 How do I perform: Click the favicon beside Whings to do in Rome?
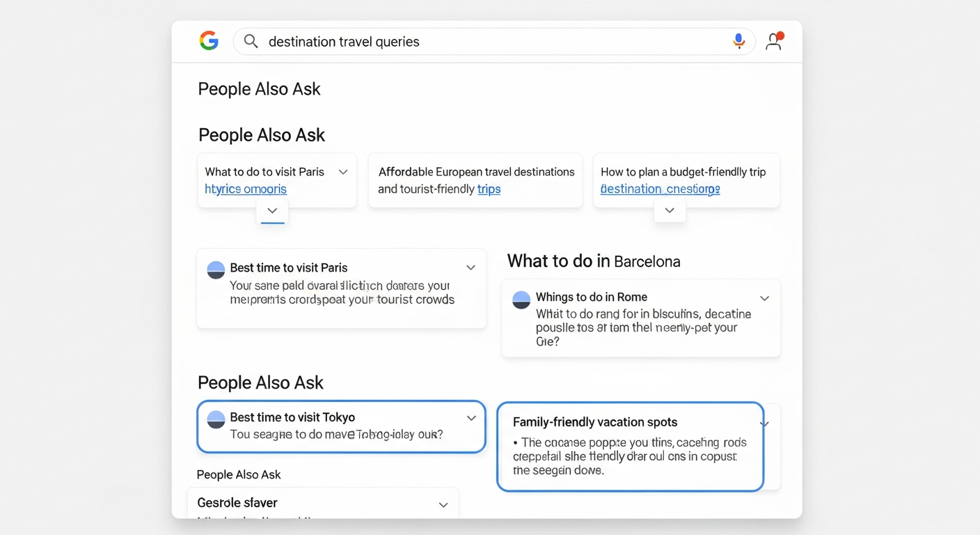pos(521,300)
